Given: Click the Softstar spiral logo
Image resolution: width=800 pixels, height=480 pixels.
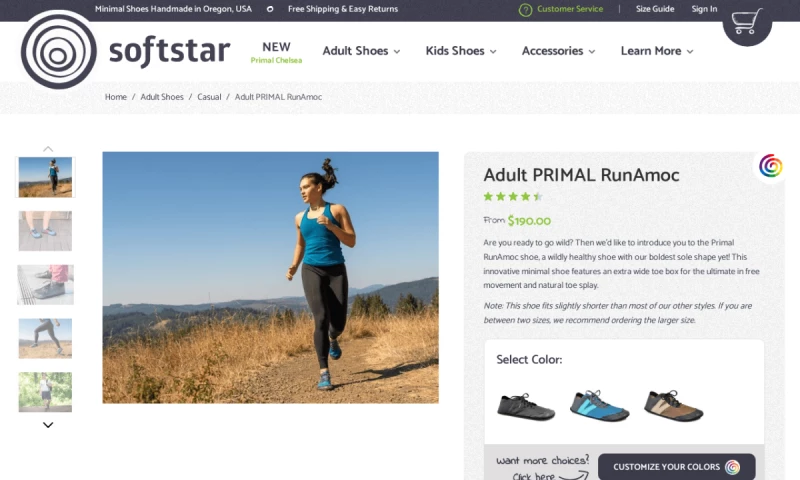Looking at the screenshot, I should pos(58,50).
